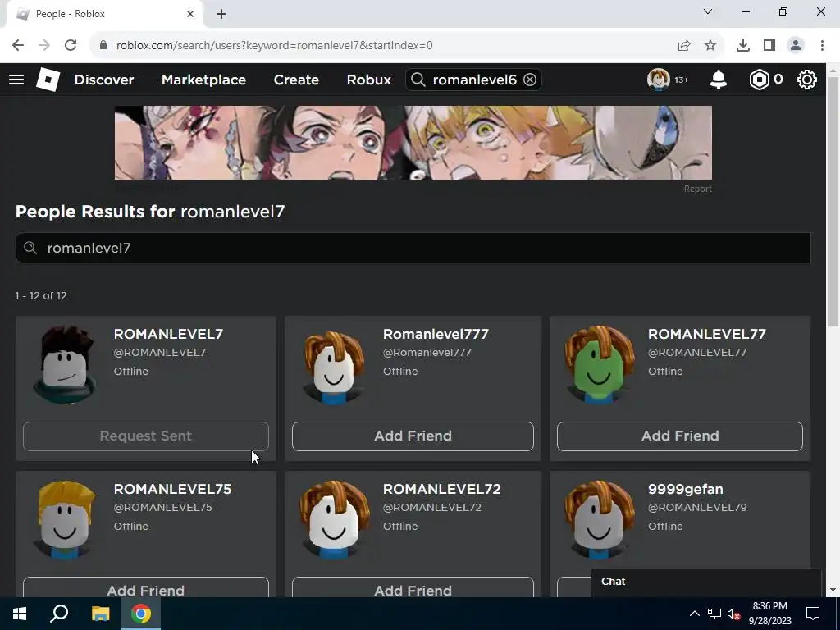Open the 9999gefan profile name
Image resolution: width=840 pixels, height=630 pixels.
click(685, 489)
